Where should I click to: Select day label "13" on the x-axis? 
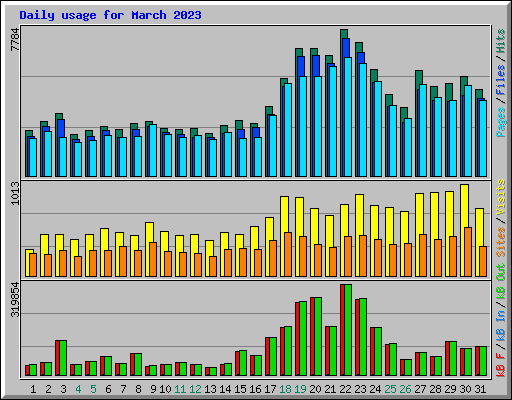tap(210, 389)
